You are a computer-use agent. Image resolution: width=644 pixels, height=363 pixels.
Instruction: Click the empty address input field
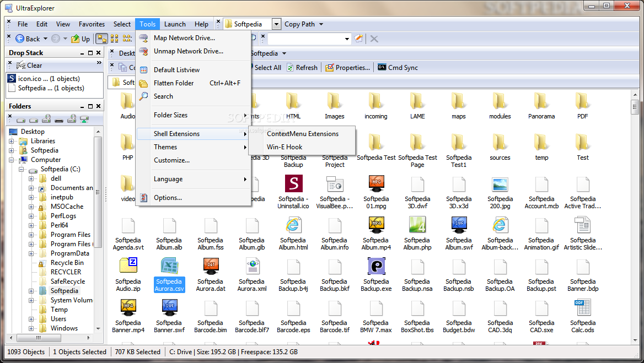[306, 39]
